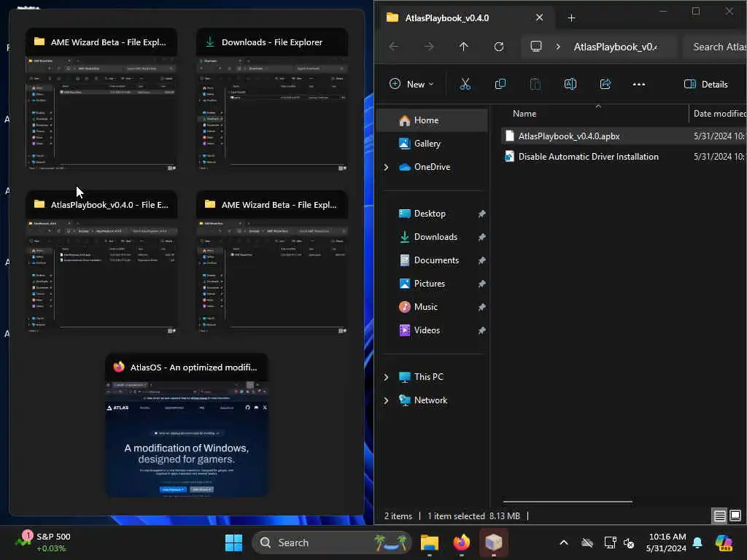Sort files by Date modified column

tap(719, 114)
